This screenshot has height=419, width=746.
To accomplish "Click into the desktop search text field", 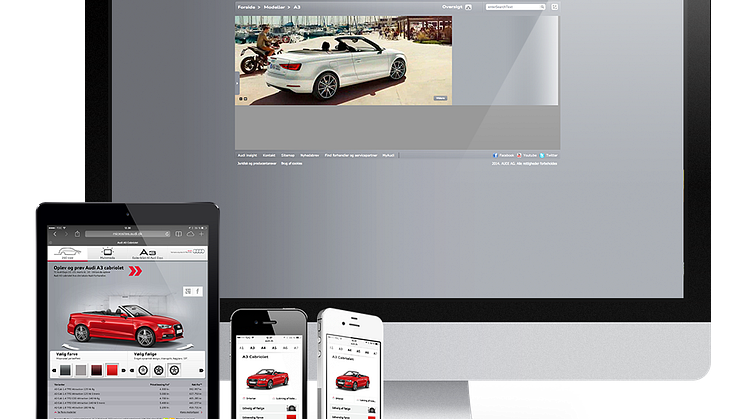I will [x=508, y=7].
